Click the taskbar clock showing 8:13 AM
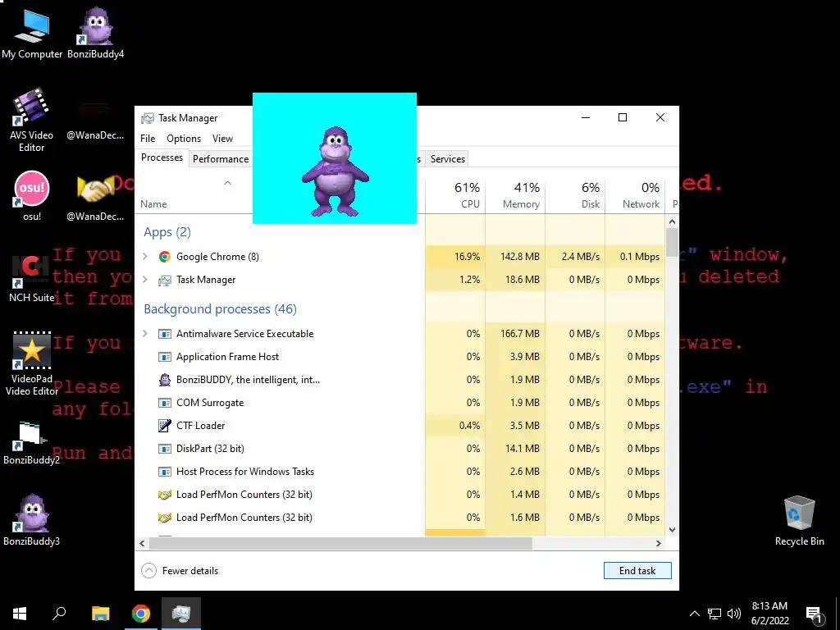Image resolution: width=840 pixels, height=630 pixels. tap(769, 614)
